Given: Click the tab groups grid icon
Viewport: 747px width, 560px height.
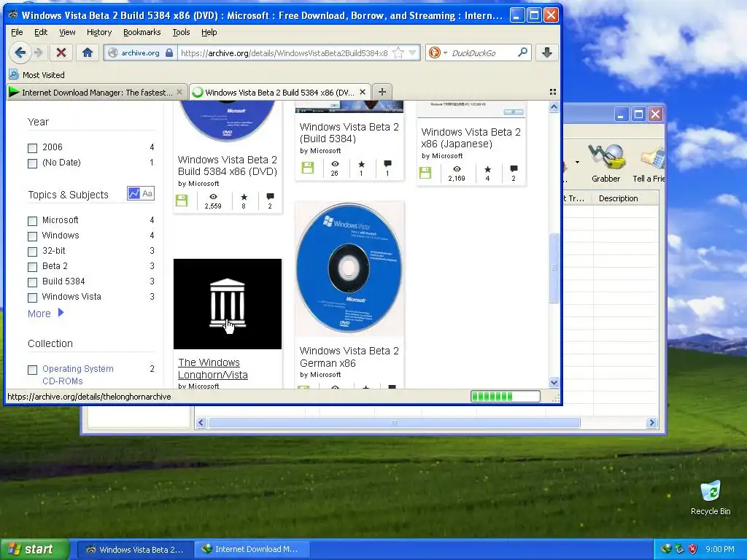Looking at the screenshot, I should point(553,92).
